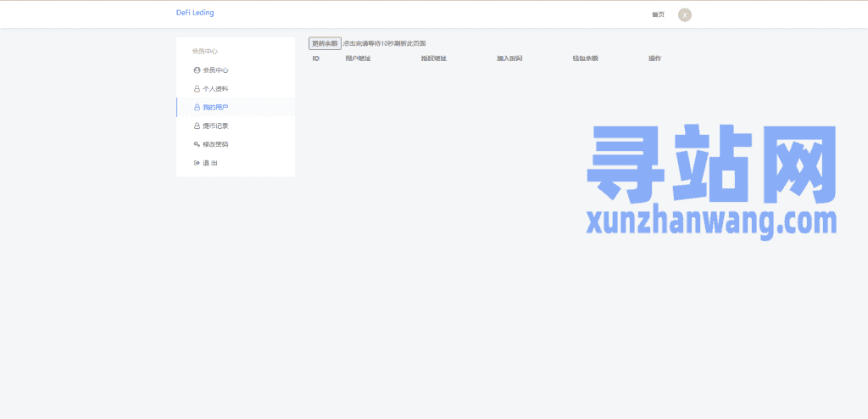
Task: Click the logout icon beside 退出
Action: coord(197,163)
